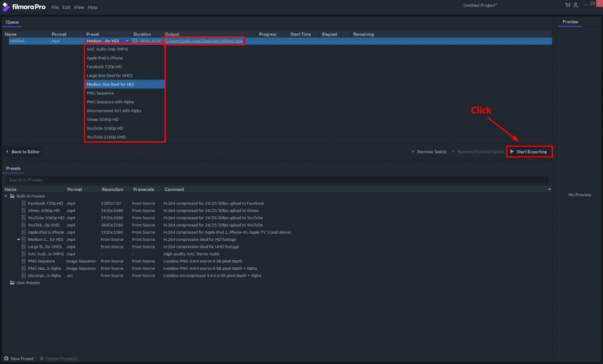Choose AAC Audio Only (MP4) from dropdown
The image size is (603, 364).
click(x=125, y=49)
